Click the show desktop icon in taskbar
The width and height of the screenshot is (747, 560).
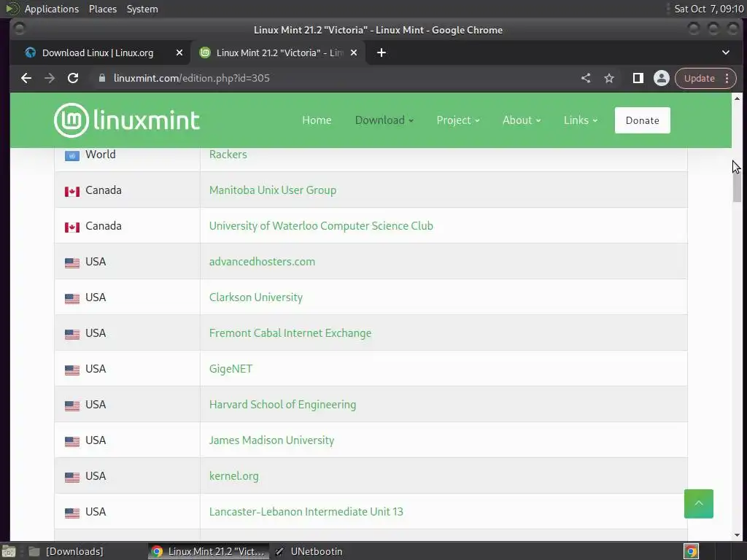click(9, 551)
